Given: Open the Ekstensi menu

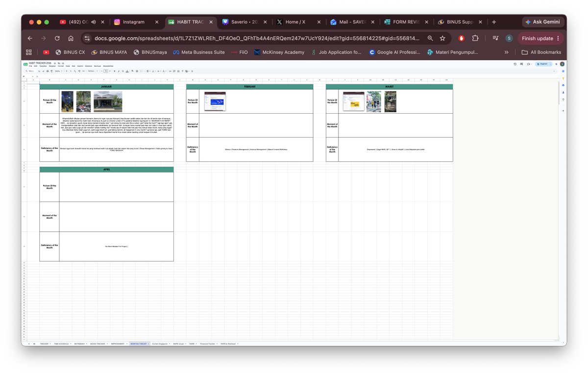Looking at the screenshot, I should (x=89, y=66).
